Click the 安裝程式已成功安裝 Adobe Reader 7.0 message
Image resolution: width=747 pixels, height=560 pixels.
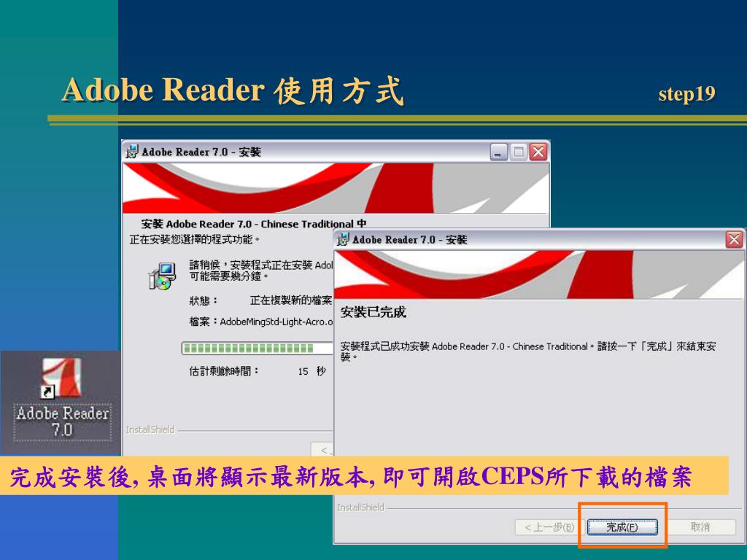coord(528,351)
